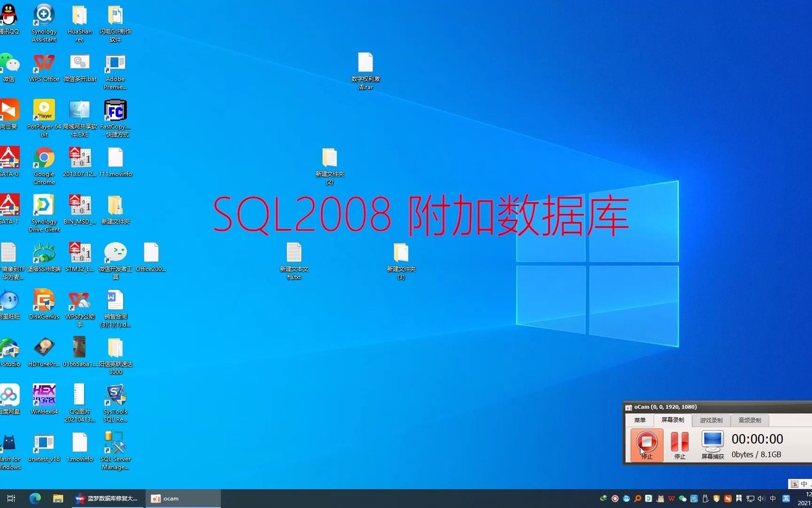Image resolution: width=812 pixels, height=508 pixels.
Task: Open the 局域网共享软件.EXE icon
Action: point(79,118)
